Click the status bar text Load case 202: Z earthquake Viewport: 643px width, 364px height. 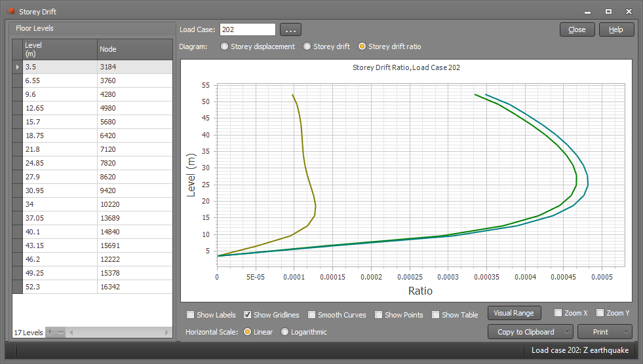(x=580, y=350)
